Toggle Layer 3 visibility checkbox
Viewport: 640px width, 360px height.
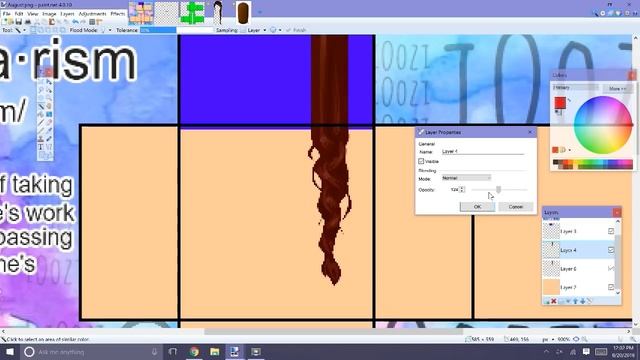[611, 231]
